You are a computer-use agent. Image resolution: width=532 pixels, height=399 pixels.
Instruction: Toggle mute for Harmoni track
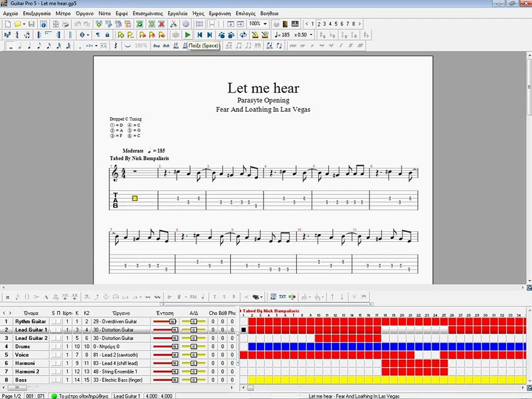click(59, 364)
